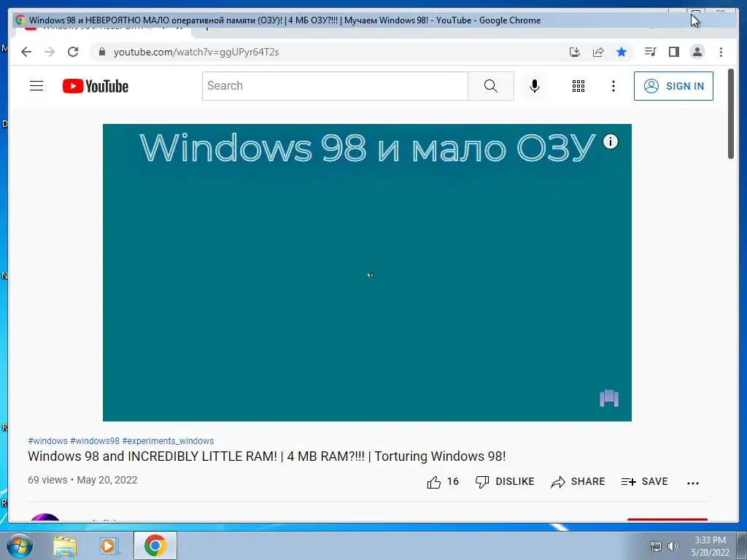747x560 pixels.
Task: Open the more actions ellipsis below the video
Action: 693,483
